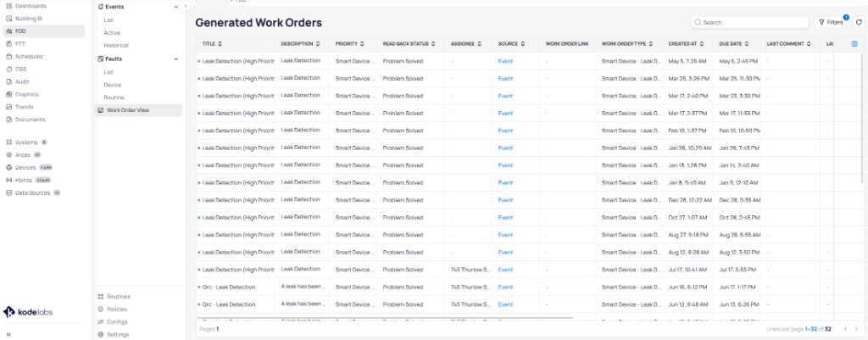
Task: Click the Graphics icon in the sidebar
Action: (8, 94)
